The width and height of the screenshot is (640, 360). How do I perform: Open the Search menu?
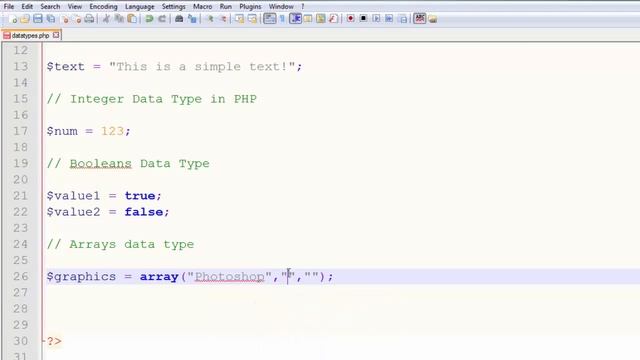point(50,7)
